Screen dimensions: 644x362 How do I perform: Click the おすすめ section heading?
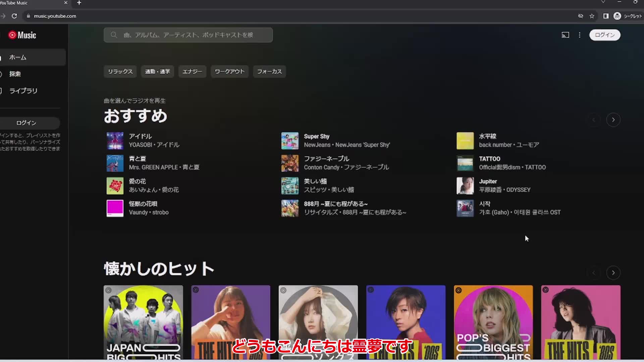pyautogui.click(x=136, y=116)
